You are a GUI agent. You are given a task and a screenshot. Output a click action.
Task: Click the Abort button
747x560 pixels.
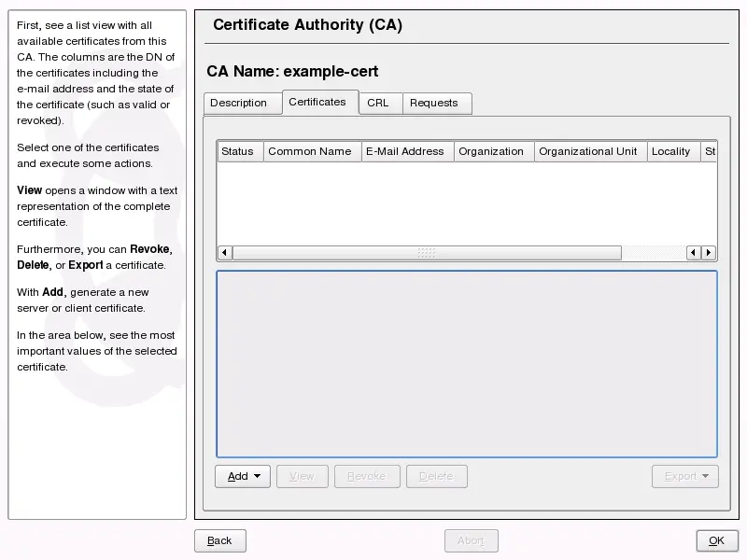click(471, 540)
